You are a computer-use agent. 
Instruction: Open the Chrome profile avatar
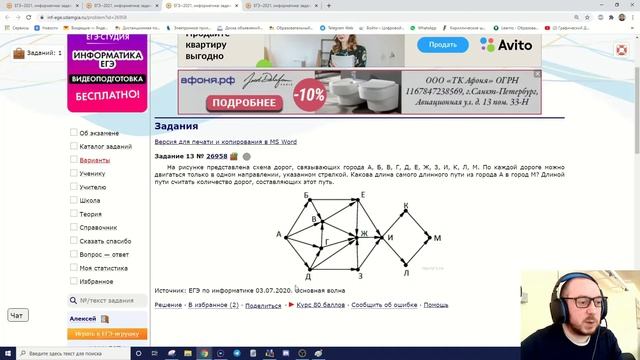[622, 17]
